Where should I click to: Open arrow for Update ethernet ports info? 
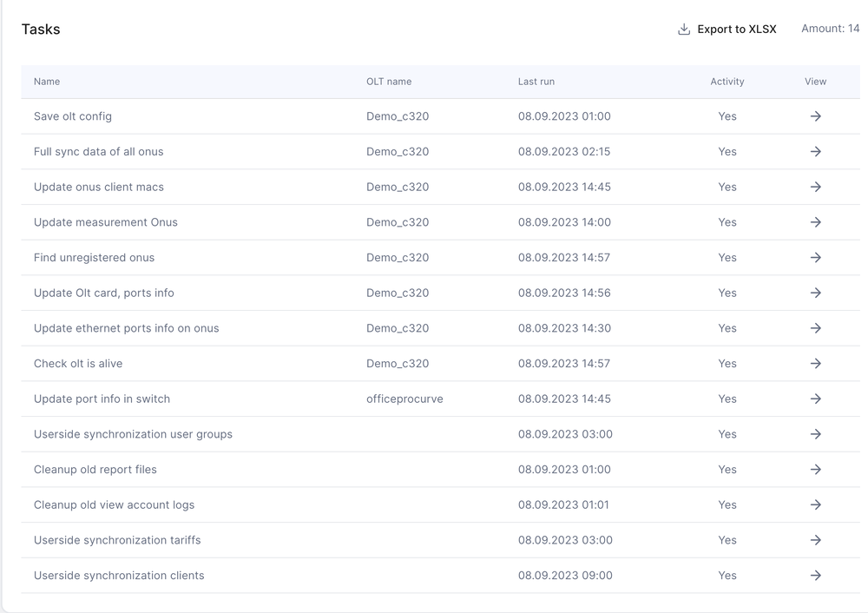815,328
